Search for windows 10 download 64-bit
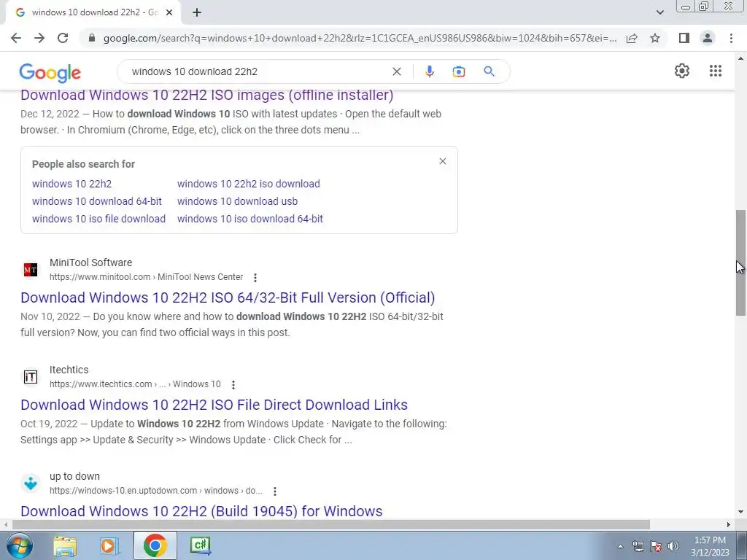Screen dimensions: 747x560 click(97, 201)
